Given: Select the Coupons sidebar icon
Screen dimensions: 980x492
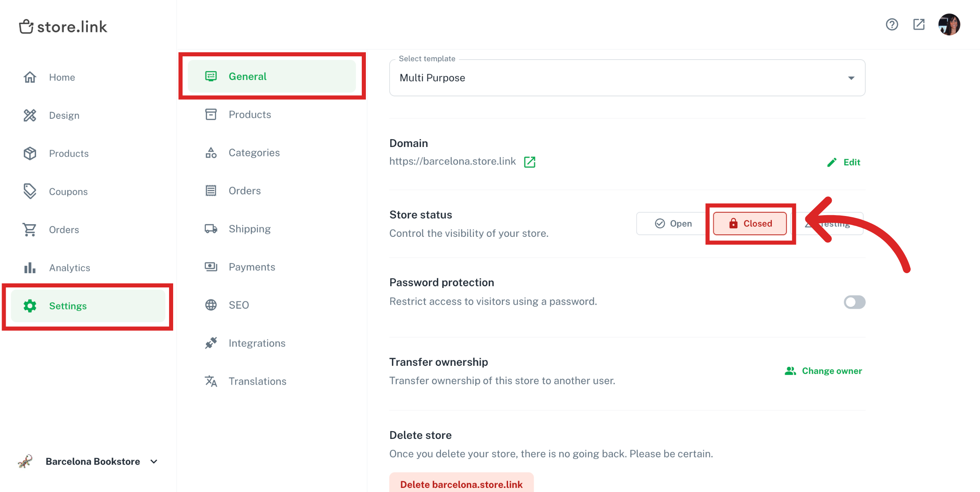Looking at the screenshot, I should point(30,191).
